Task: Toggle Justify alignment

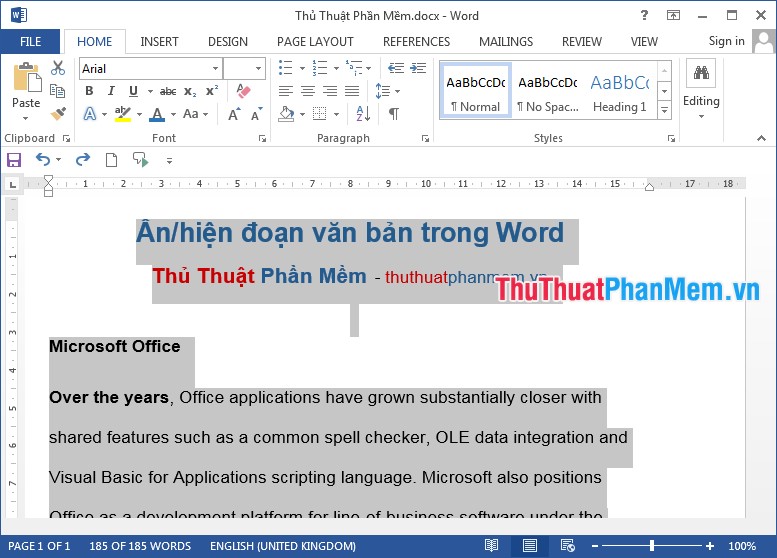Action: pos(352,91)
